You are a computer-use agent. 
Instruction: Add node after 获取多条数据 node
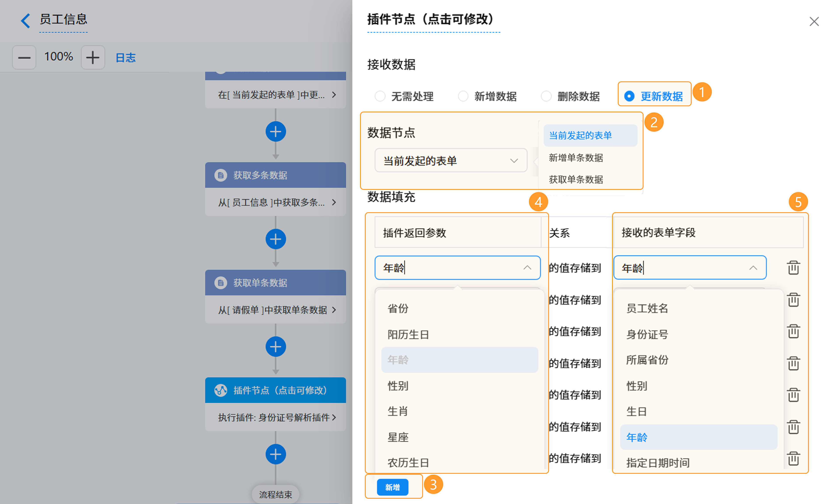[x=275, y=239]
